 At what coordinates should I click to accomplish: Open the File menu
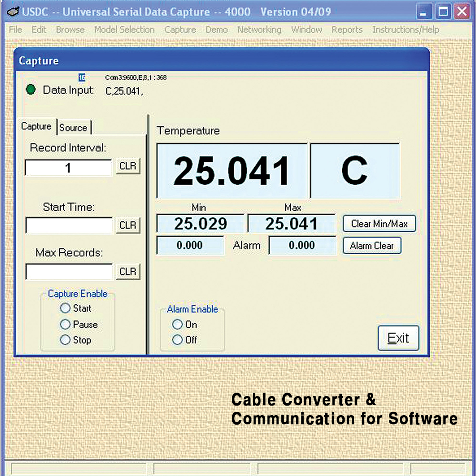click(x=15, y=30)
